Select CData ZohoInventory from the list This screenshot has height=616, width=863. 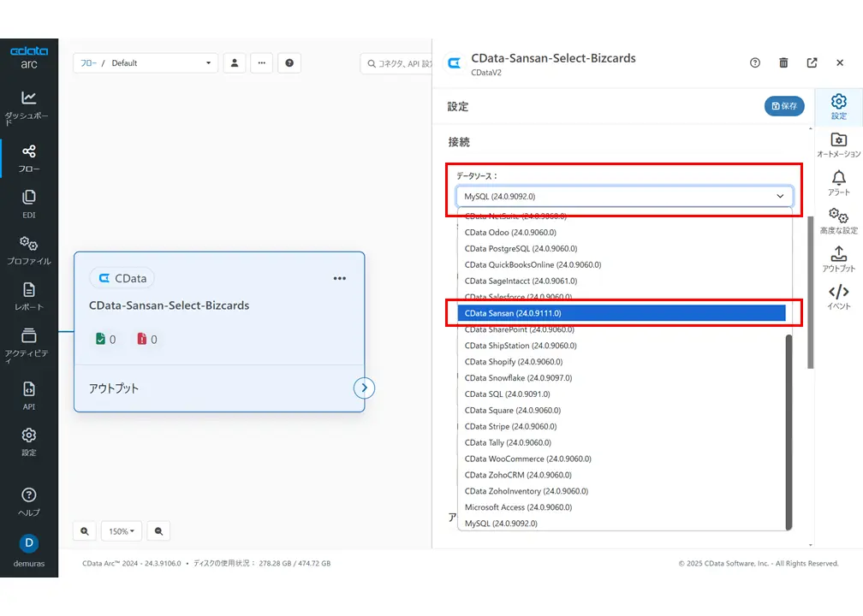pos(622,491)
